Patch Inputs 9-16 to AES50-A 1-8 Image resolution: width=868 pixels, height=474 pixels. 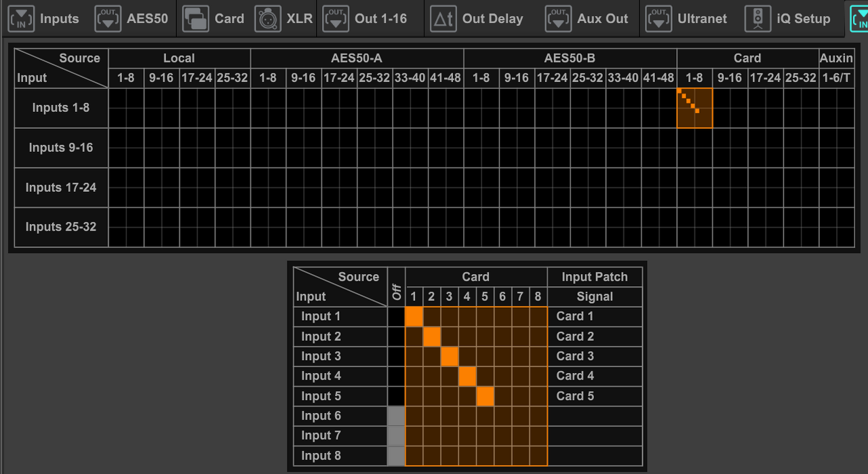click(x=268, y=148)
